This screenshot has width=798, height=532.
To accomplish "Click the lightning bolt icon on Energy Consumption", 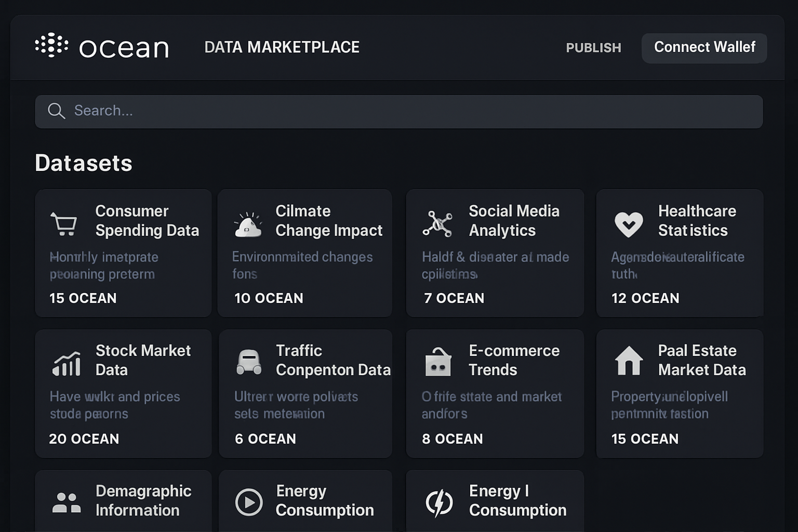I will 438,502.
